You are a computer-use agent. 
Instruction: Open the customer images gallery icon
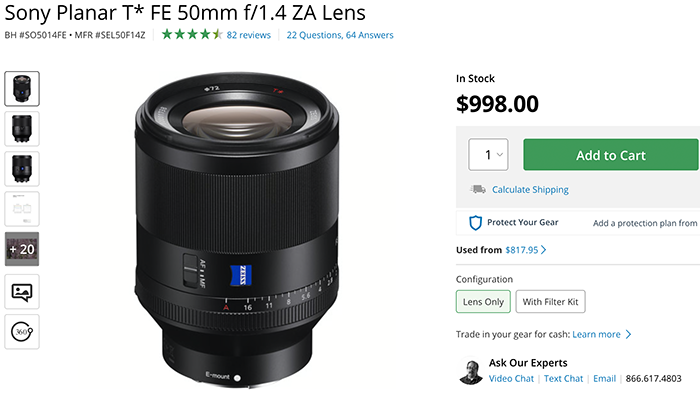coord(22,292)
